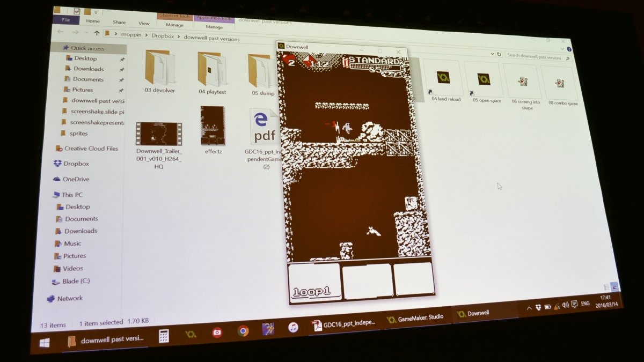Switch to GameMaker: Studio taskbar window
644x362 pixels.
[416, 318]
